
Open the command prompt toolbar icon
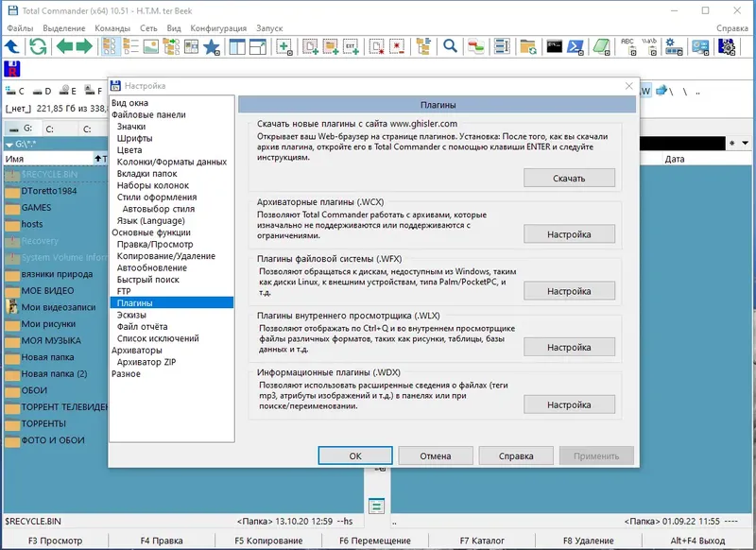click(554, 46)
